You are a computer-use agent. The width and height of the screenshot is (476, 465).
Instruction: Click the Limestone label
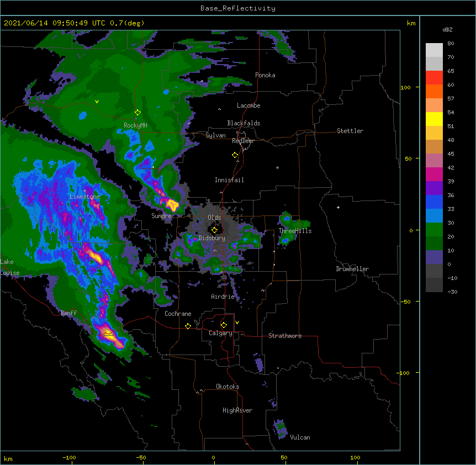click(84, 197)
